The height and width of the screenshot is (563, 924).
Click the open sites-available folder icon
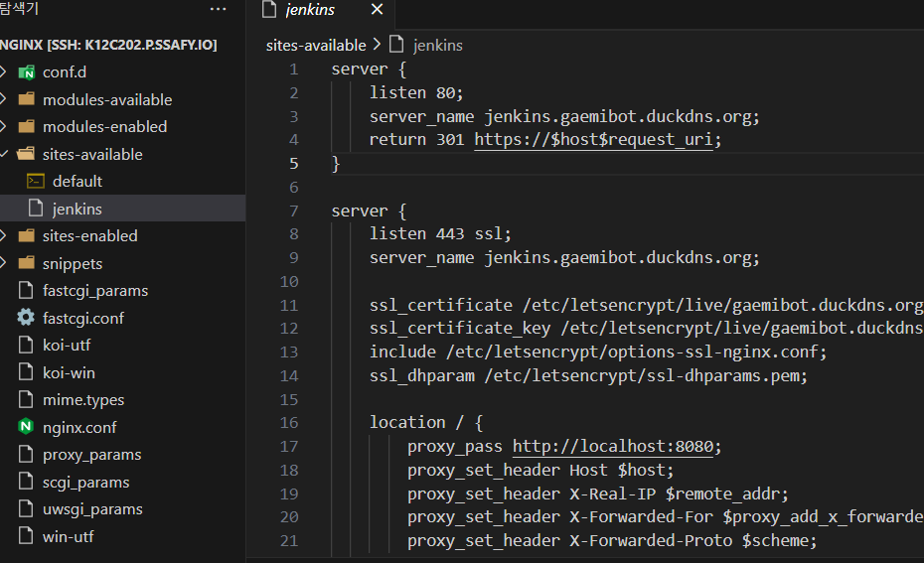[26, 154]
